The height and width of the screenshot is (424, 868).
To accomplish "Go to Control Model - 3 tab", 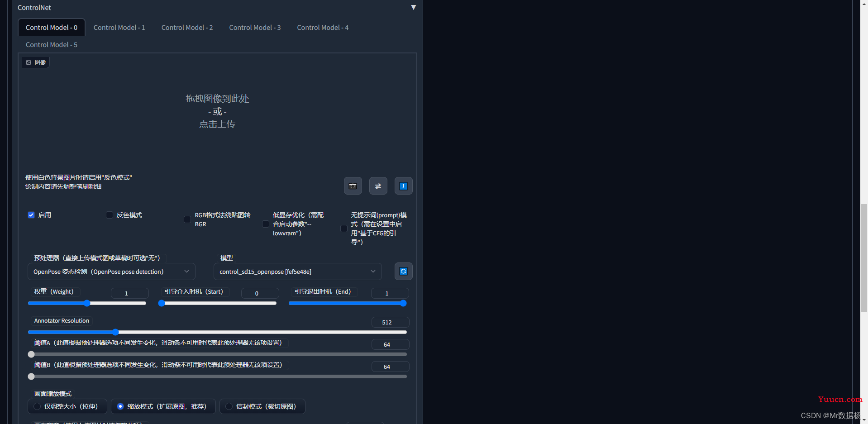I will (255, 28).
